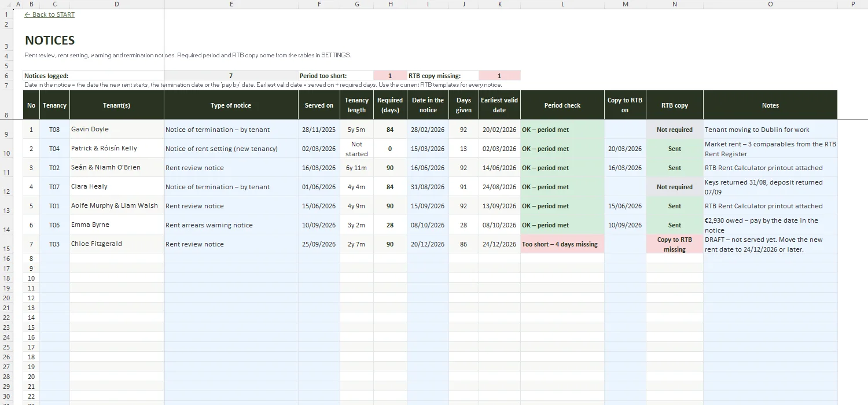Select tenant Seán & Niamh O'Brien cell

117,168
